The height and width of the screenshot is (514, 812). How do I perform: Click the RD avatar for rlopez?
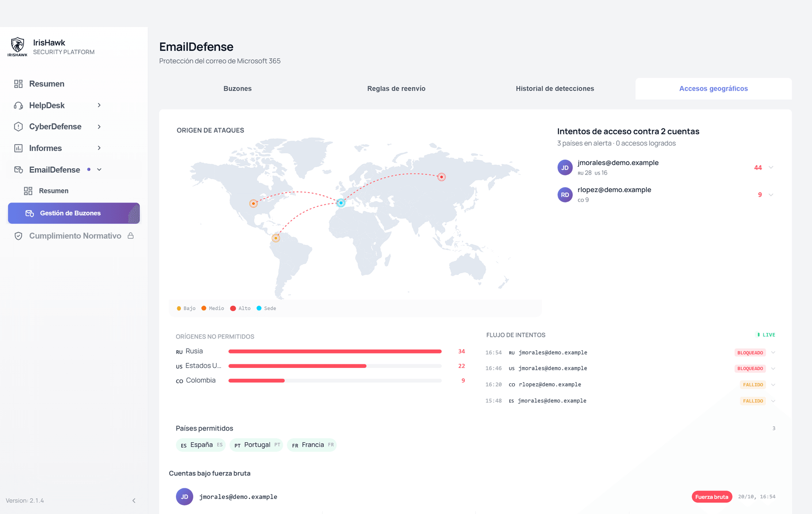[x=565, y=195]
